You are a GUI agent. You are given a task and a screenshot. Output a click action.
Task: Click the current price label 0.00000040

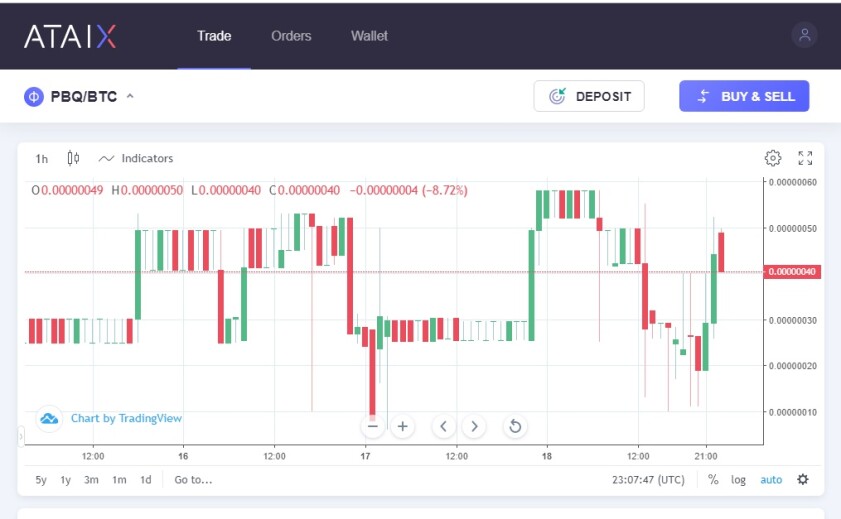792,272
